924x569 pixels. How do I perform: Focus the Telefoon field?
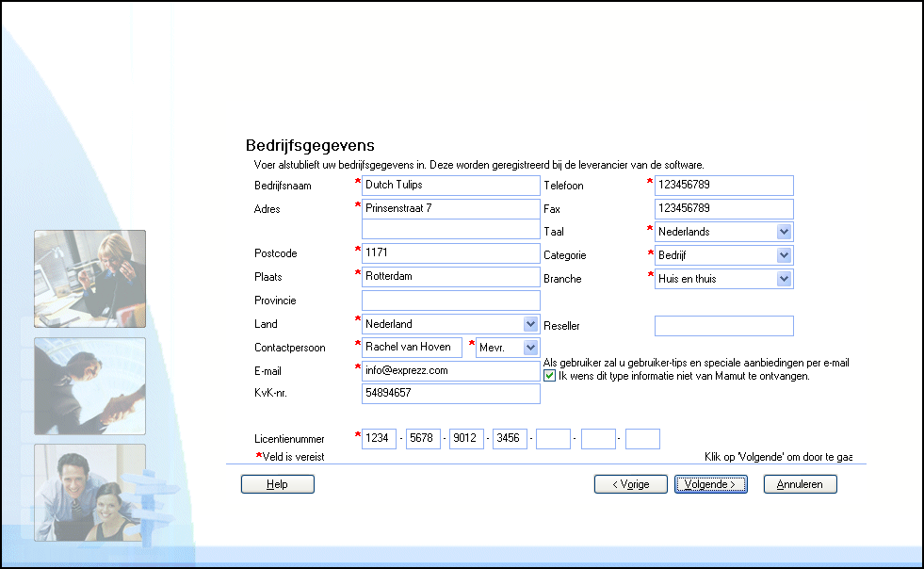click(723, 186)
